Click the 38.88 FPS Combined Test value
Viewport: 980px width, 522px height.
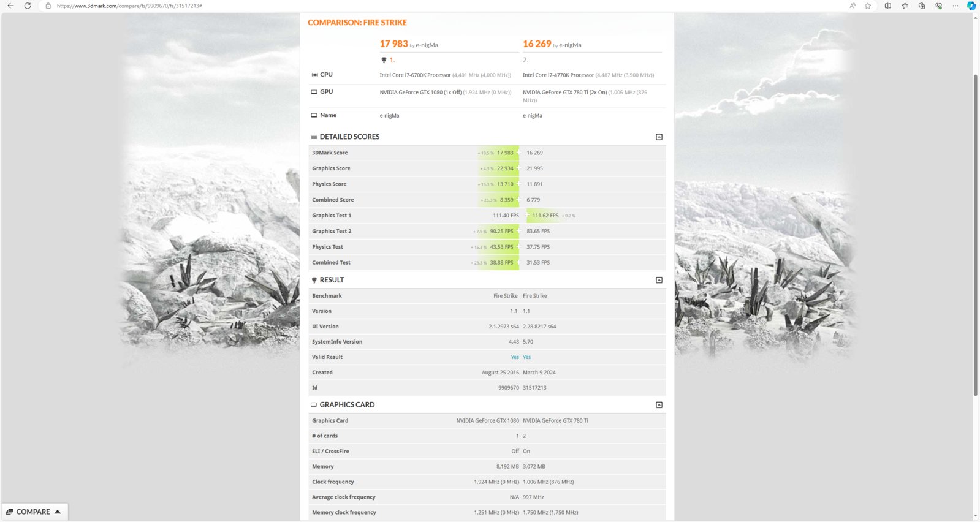click(501, 263)
